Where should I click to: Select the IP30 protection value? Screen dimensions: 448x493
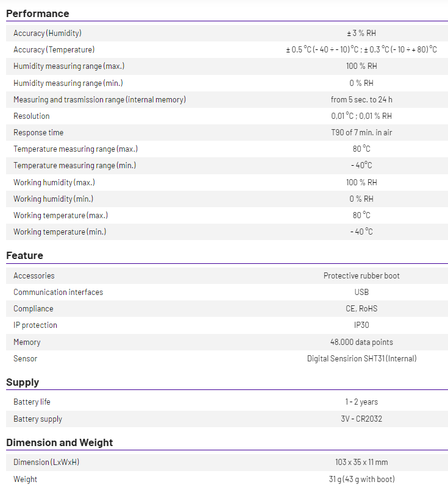(x=361, y=325)
